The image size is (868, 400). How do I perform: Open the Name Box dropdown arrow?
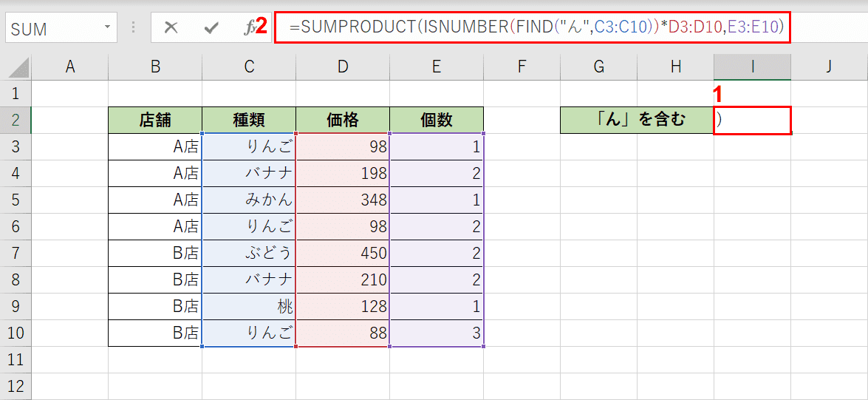point(107,27)
